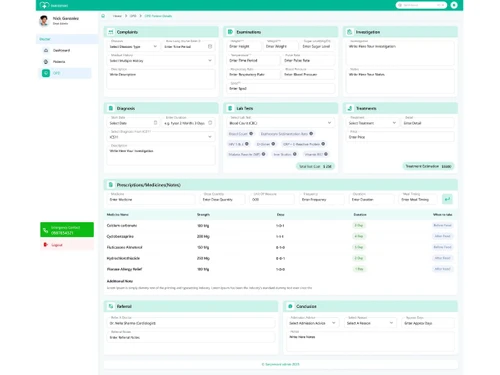Click the Enter Meal Timing input field
The height and width of the screenshot is (375, 500).
pyautogui.click(x=418, y=198)
